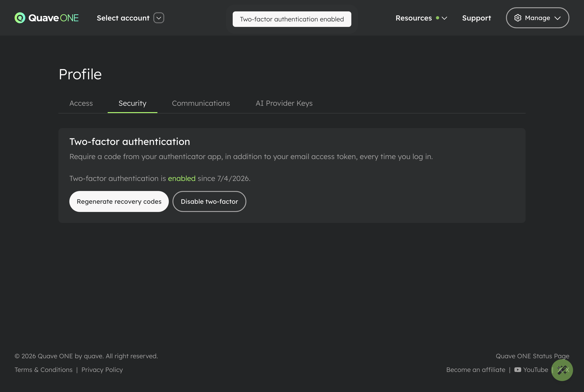The image size is (584, 392).
Task: Open Terms & Conditions link
Action: [44, 370]
